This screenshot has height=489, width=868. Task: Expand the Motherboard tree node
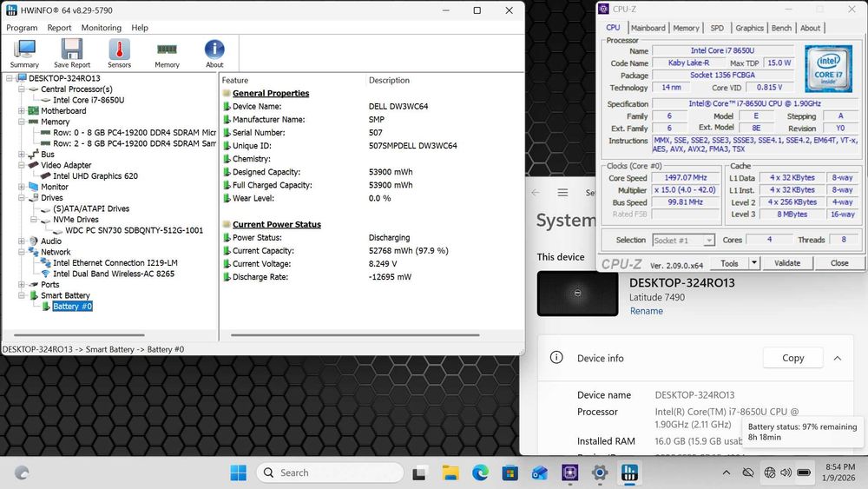click(x=21, y=111)
